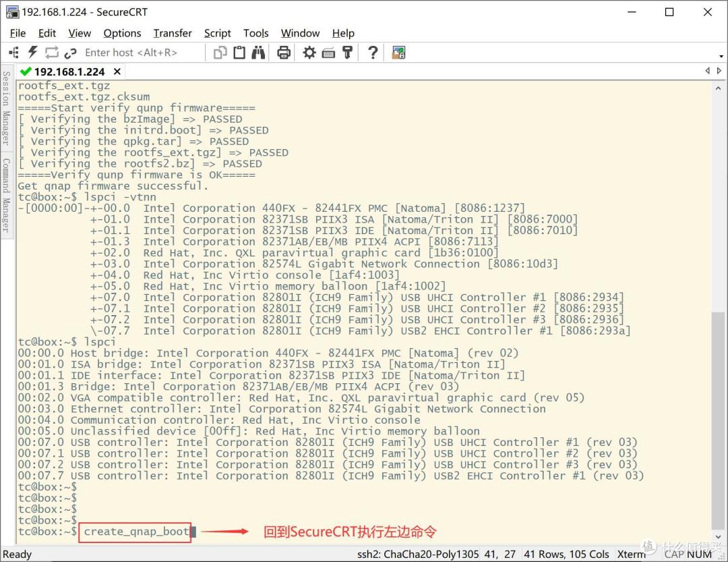Click the public key assistant key icon
Viewport: 728px width, 562px height.
point(347,53)
